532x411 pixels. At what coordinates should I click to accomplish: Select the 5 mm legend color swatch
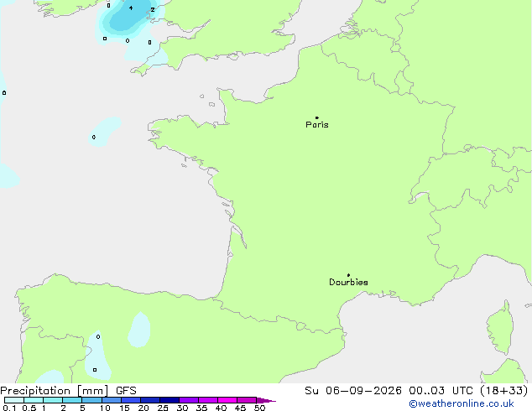(91, 400)
